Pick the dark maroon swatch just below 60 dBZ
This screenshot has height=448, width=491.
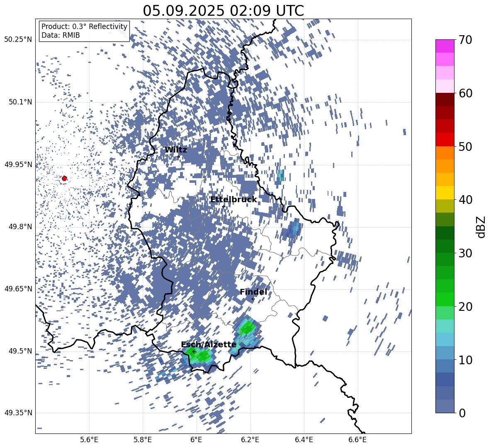(x=445, y=99)
